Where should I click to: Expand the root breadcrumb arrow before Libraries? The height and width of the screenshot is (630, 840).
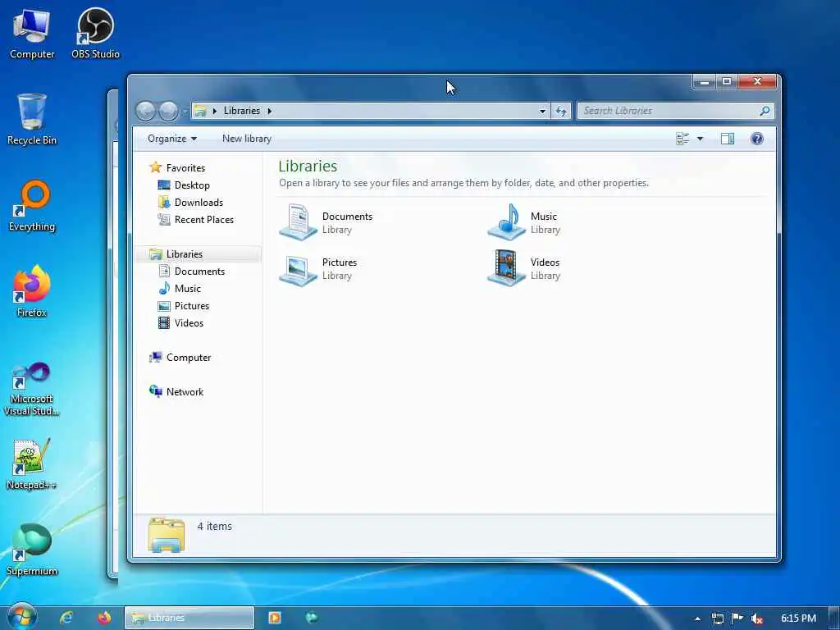pos(214,111)
